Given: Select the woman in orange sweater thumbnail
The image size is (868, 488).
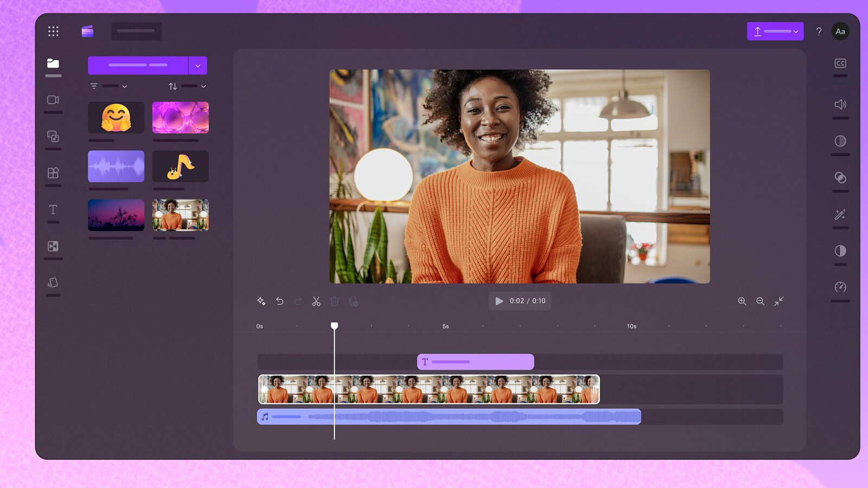Looking at the screenshot, I should pos(181,215).
